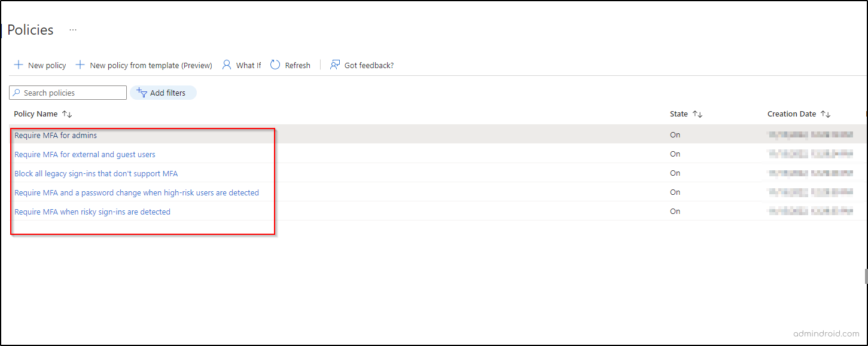Image resolution: width=868 pixels, height=346 pixels.
Task: Click the New policy button
Action: pos(39,65)
